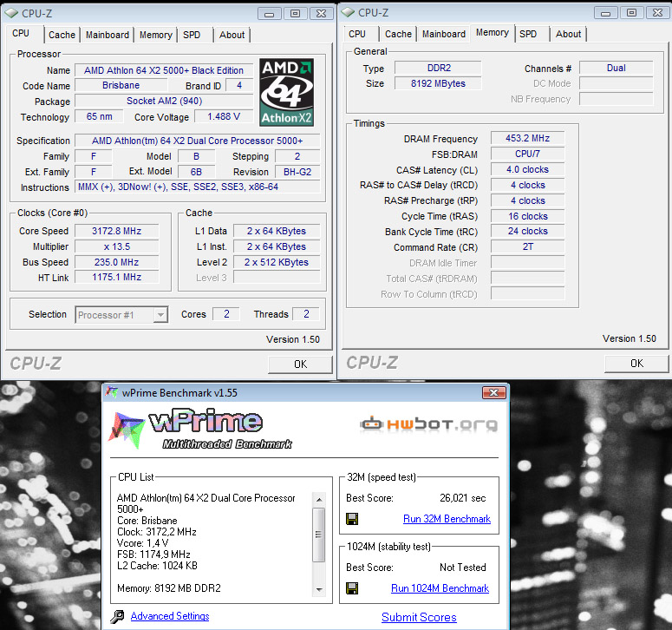Image resolution: width=672 pixels, height=630 pixels.
Task: Click the Threads count value field
Action: [306, 314]
